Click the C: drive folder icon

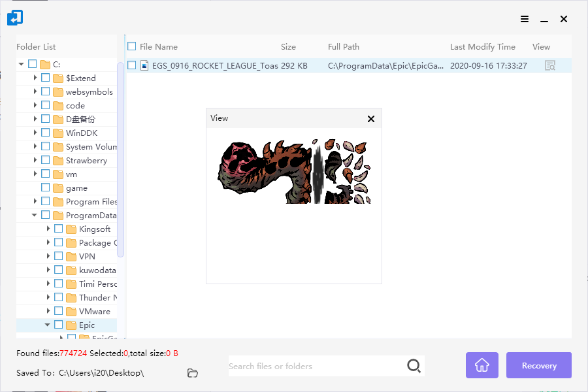[x=45, y=65]
